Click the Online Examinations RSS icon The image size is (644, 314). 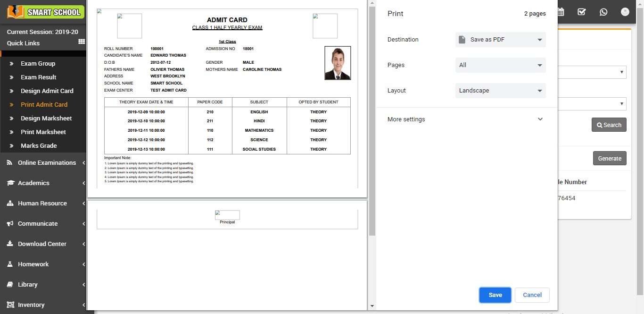9,163
